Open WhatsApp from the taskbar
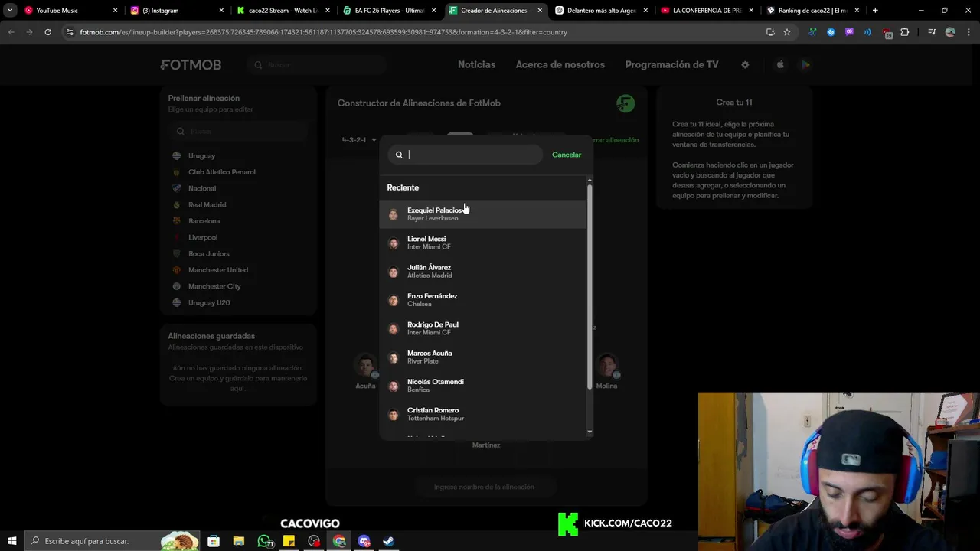This screenshot has width=980, height=551. [264, 541]
